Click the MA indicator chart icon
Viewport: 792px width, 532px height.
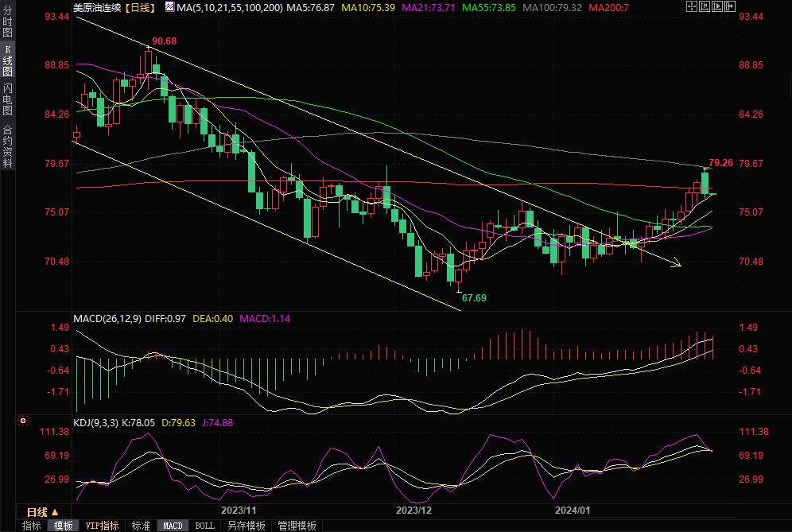[169, 7]
